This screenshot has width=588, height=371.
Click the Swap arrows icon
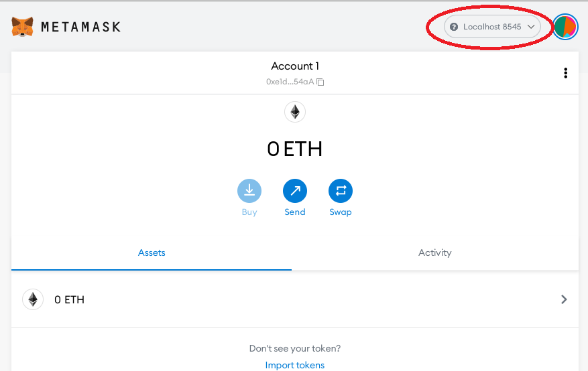point(341,191)
